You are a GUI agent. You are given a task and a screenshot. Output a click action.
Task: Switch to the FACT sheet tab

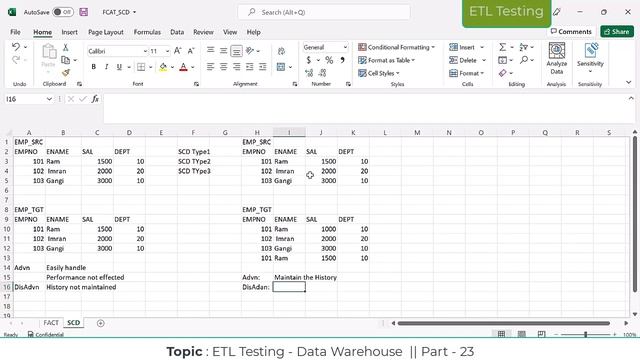click(x=51, y=322)
